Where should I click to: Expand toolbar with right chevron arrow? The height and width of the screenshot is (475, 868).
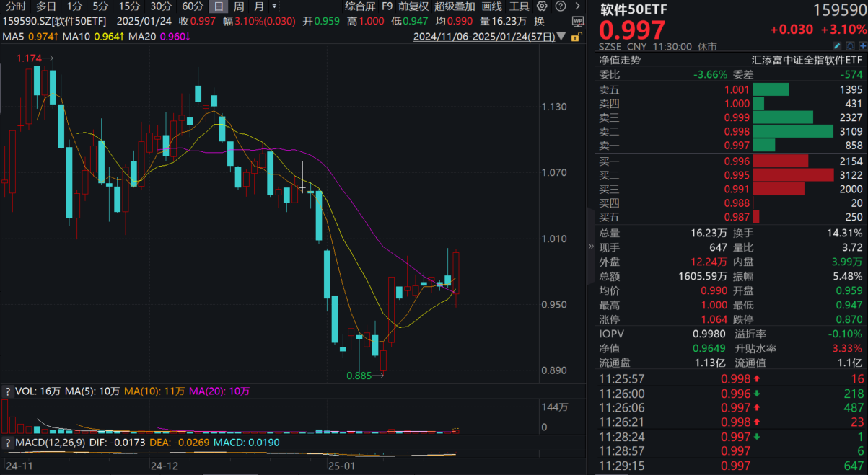[578, 6]
